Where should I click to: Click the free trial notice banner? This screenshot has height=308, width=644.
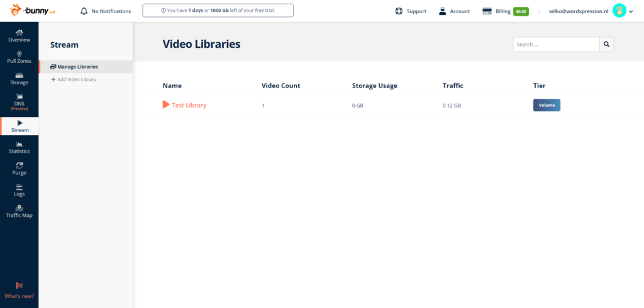click(x=218, y=10)
